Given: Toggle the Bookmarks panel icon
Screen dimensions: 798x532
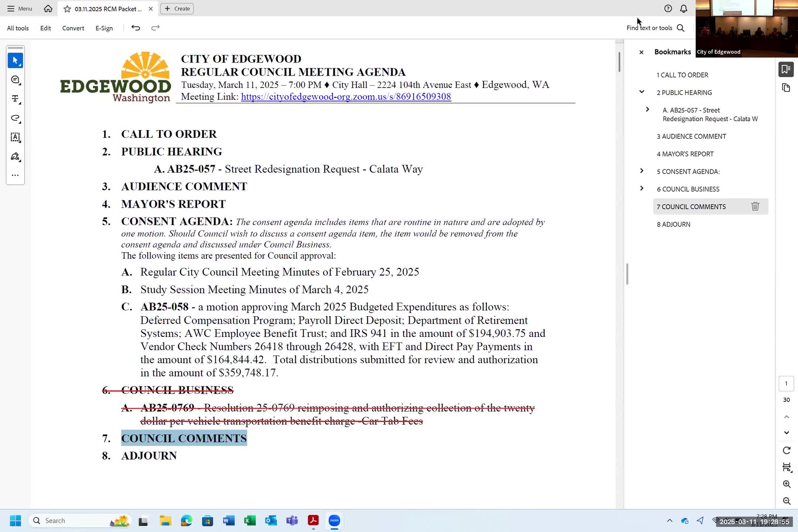Looking at the screenshot, I should click(x=786, y=69).
